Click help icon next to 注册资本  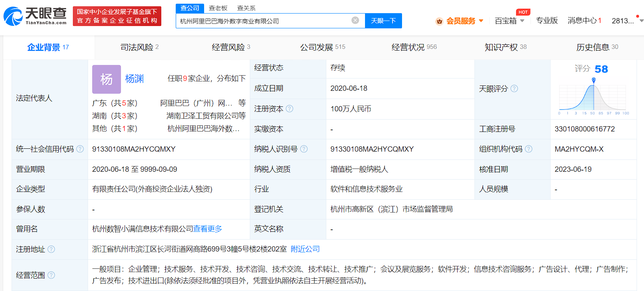coord(290,109)
